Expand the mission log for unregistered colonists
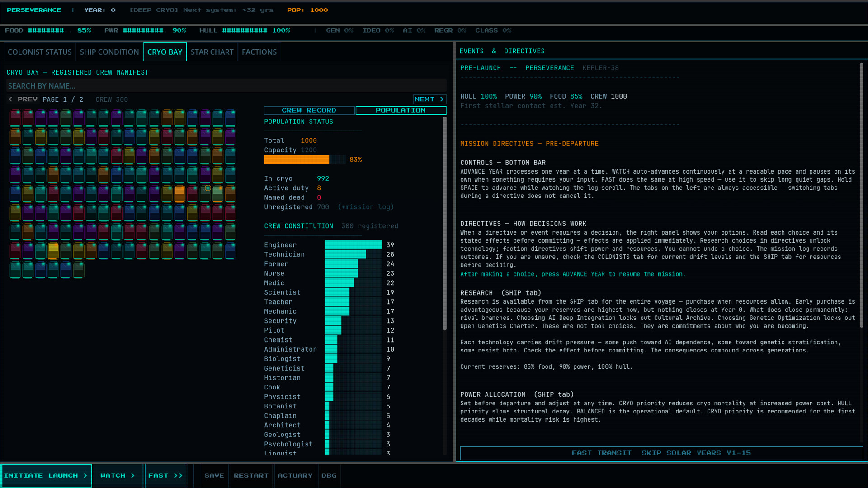This screenshot has height=488, width=868. (x=365, y=207)
